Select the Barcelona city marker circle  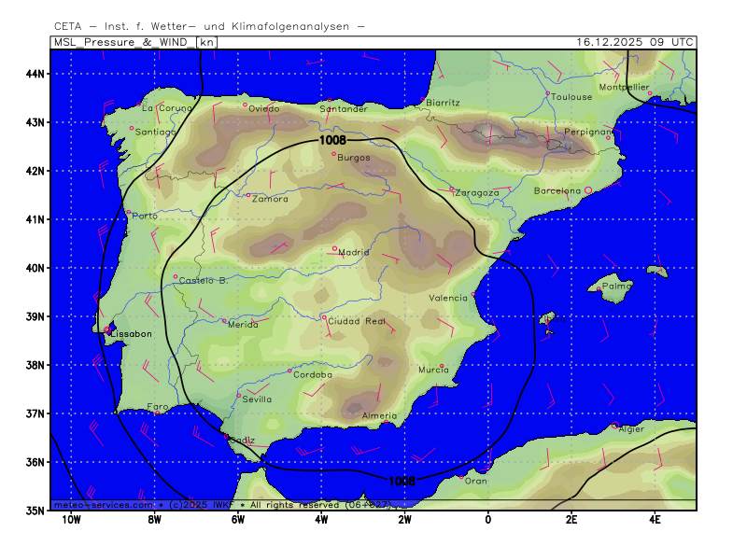point(588,190)
